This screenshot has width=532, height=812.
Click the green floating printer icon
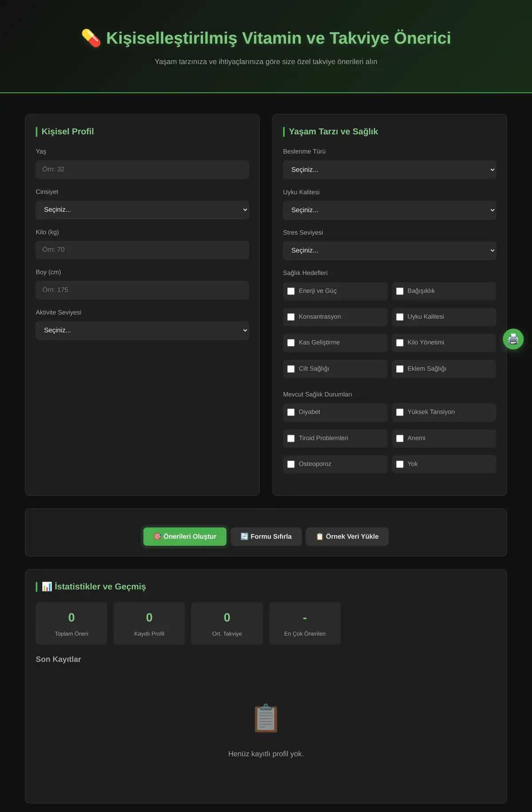513,339
